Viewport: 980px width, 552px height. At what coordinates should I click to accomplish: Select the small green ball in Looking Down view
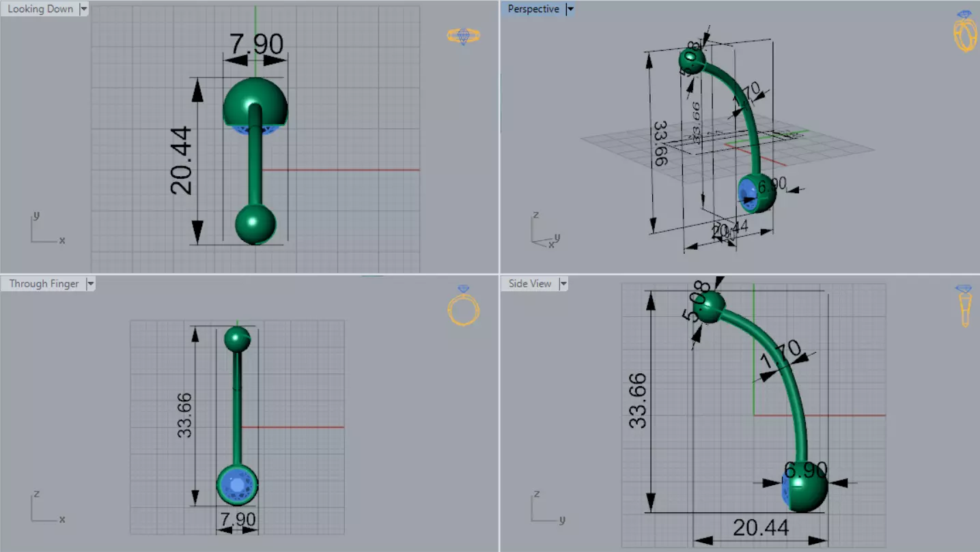coord(255,223)
